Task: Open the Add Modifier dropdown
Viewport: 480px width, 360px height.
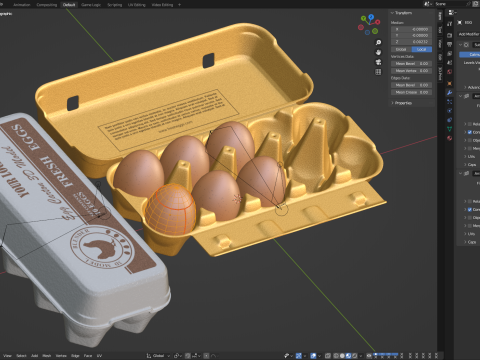Action: point(469,34)
